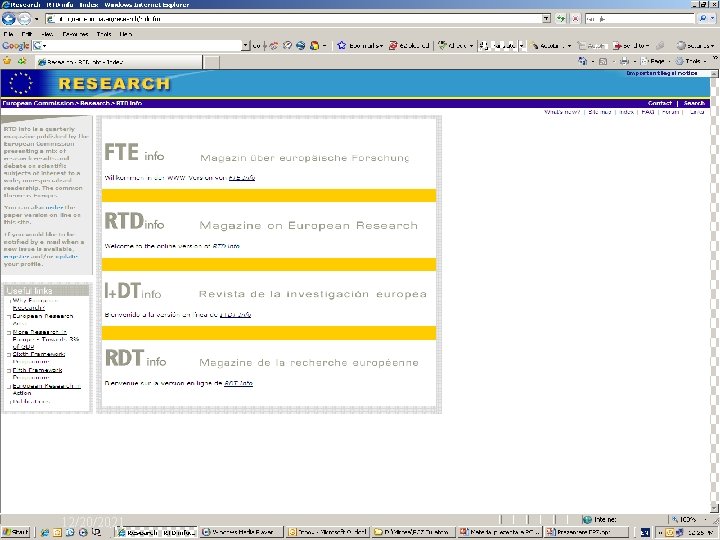Image resolution: width=720 pixels, height=540 pixels.
Task: Click the Send to toolbar button
Action: point(631,45)
